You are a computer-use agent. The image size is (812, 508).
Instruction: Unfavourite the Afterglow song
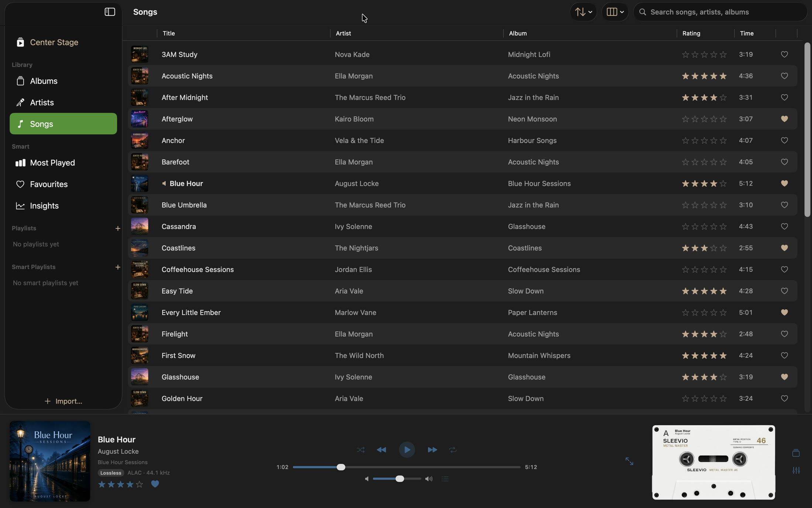pyautogui.click(x=784, y=119)
